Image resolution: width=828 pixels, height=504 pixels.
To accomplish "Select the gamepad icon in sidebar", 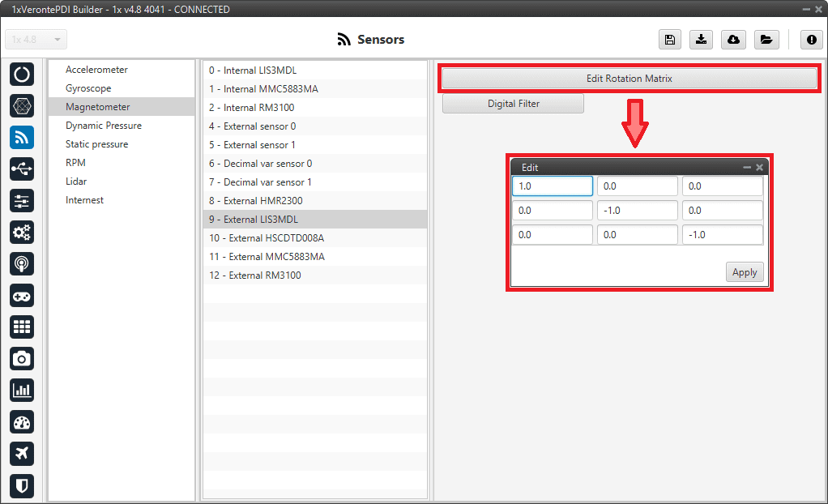I will [22, 295].
